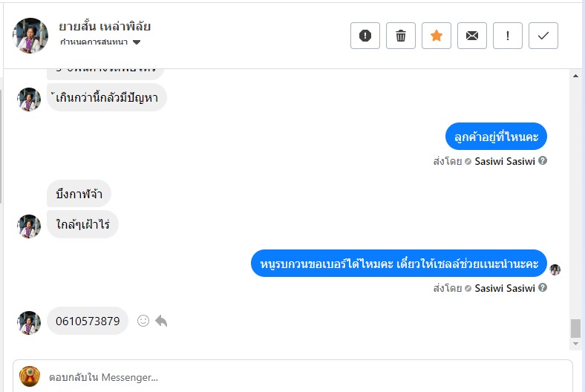The width and height of the screenshot is (585, 392).
Task: Mark conversation as spam icon
Action: coord(365,36)
